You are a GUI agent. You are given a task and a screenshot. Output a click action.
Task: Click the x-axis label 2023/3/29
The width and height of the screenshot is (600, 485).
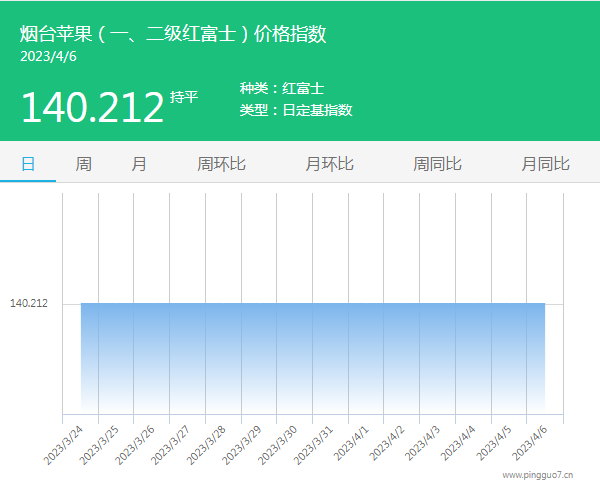tap(242, 445)
